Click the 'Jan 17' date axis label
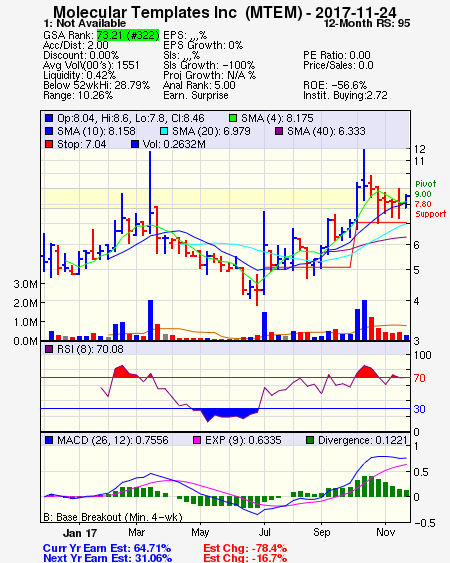 pos(80,532)
